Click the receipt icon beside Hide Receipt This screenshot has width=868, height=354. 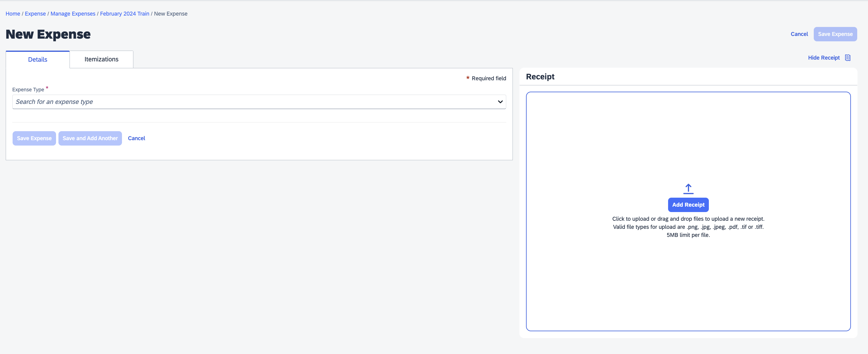[x=847, y=58]
